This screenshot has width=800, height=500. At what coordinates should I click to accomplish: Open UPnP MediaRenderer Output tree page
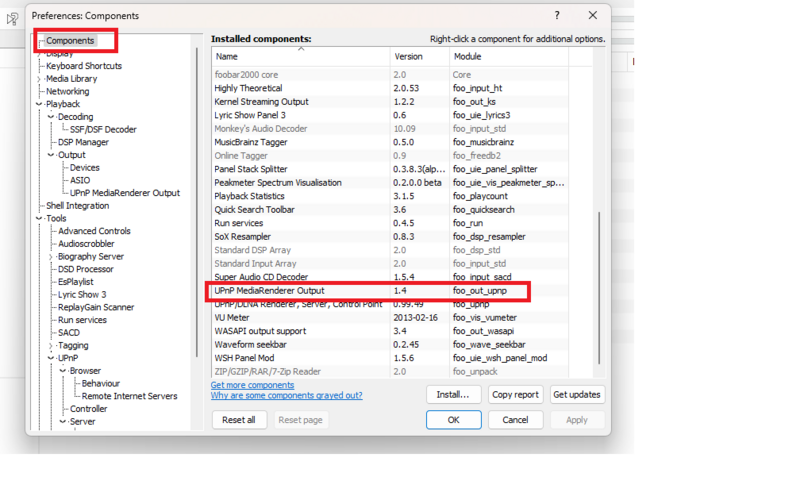[x=125, y=193]
